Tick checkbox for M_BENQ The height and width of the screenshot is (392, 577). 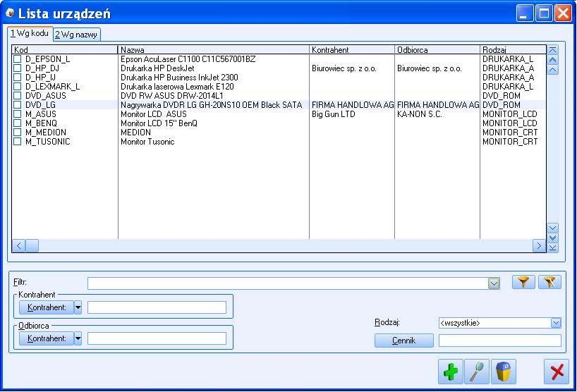[18, 123]
